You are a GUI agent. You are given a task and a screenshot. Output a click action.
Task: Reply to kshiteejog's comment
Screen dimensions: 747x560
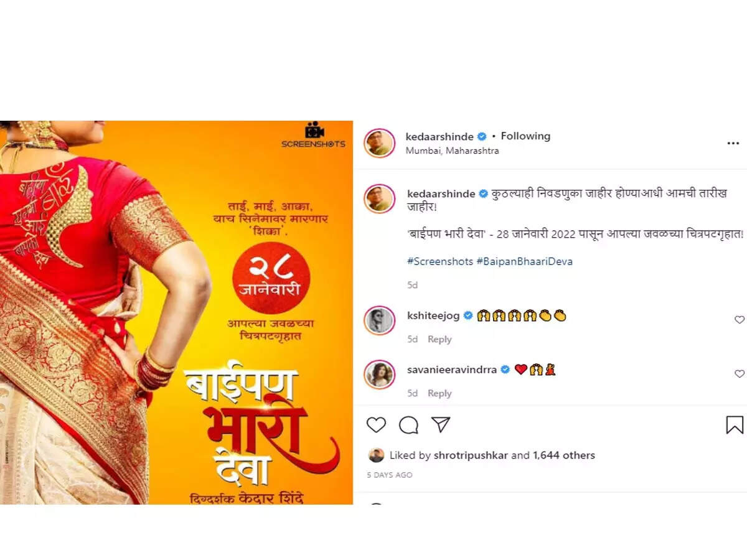[x=439, y=339]
